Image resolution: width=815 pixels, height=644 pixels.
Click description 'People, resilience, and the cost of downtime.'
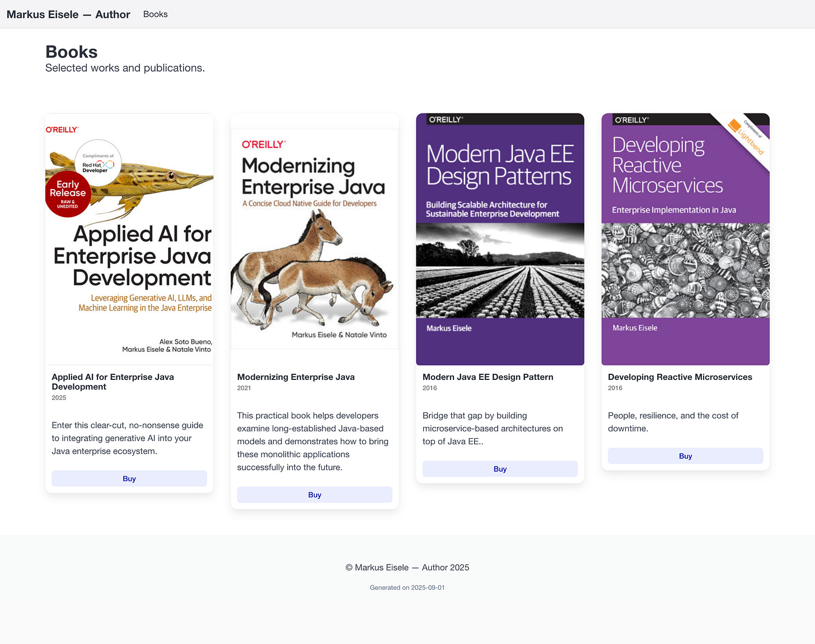(673, 422)
